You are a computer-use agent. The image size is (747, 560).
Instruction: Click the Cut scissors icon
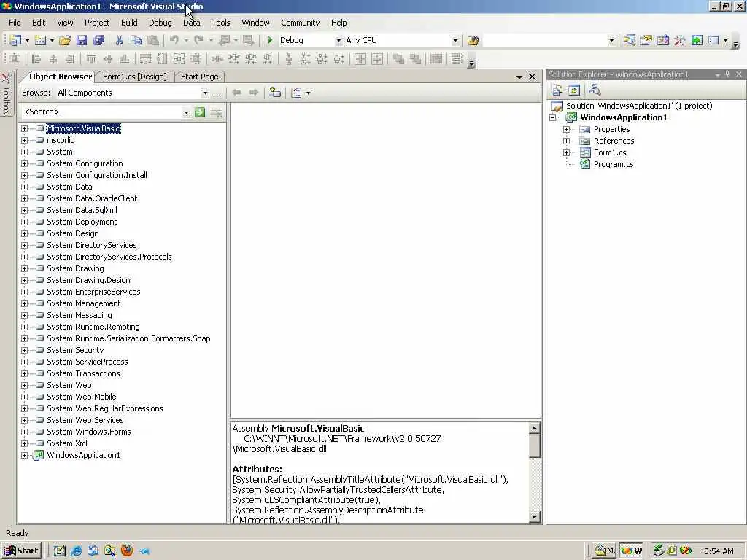[x=119, y=41]
